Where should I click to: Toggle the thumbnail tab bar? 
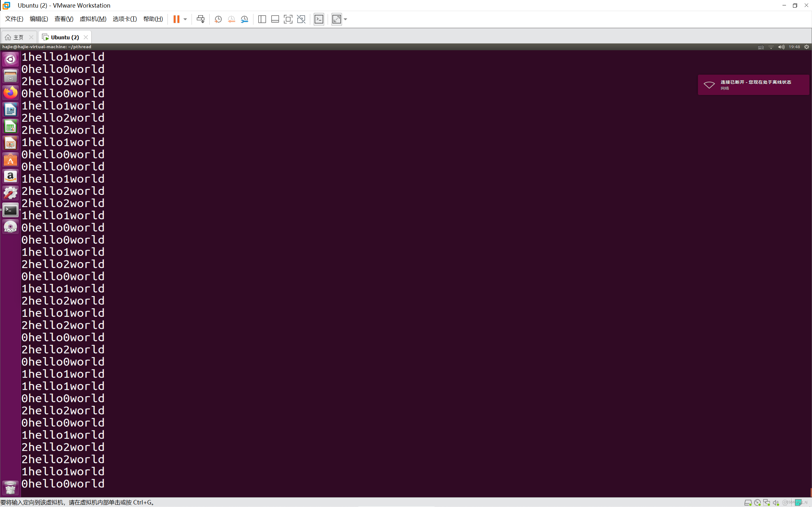point(274,19)
